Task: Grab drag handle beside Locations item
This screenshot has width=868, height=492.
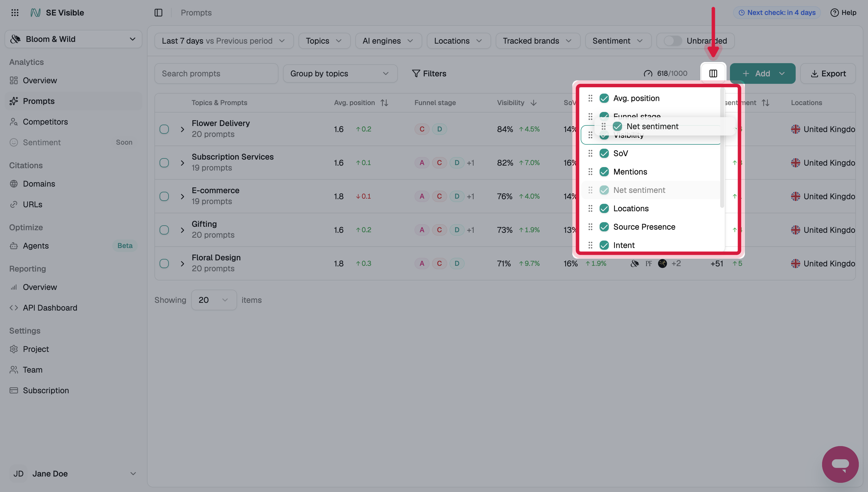Action: click(x=590, y=208)
